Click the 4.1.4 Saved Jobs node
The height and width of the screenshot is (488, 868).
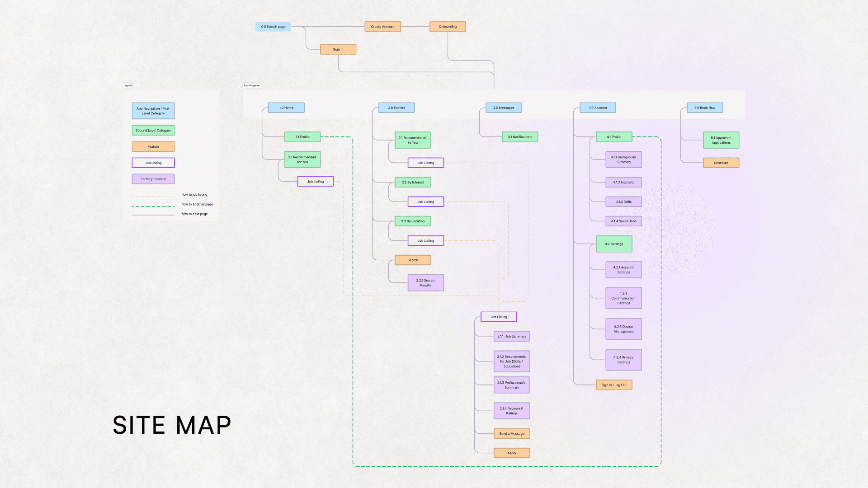[623, 221]
